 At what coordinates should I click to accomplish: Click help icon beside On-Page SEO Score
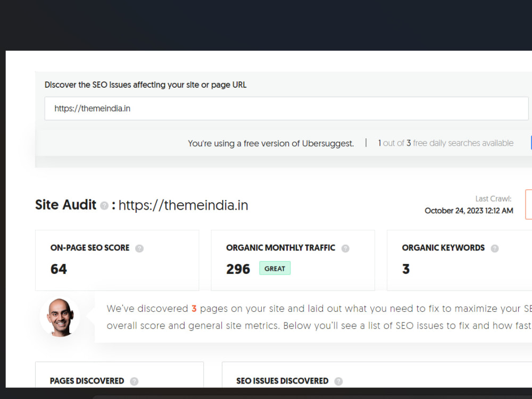click(139, 248)
